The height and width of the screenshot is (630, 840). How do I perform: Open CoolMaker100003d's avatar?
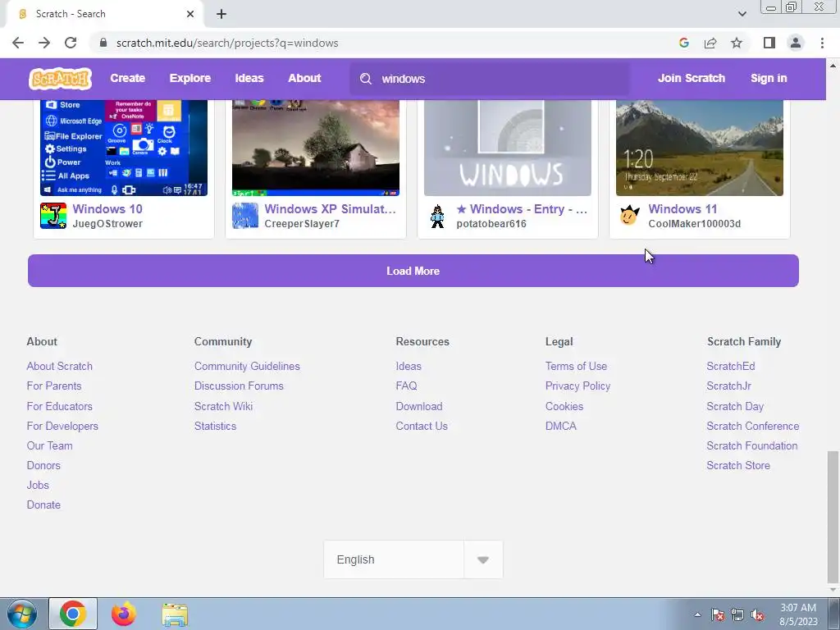pos(629,216)
